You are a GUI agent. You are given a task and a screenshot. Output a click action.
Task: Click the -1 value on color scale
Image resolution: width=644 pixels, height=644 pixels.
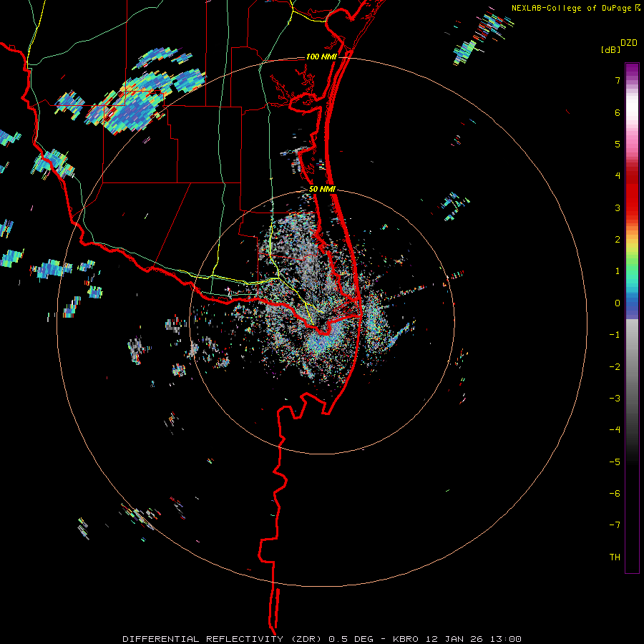(615, 335)
